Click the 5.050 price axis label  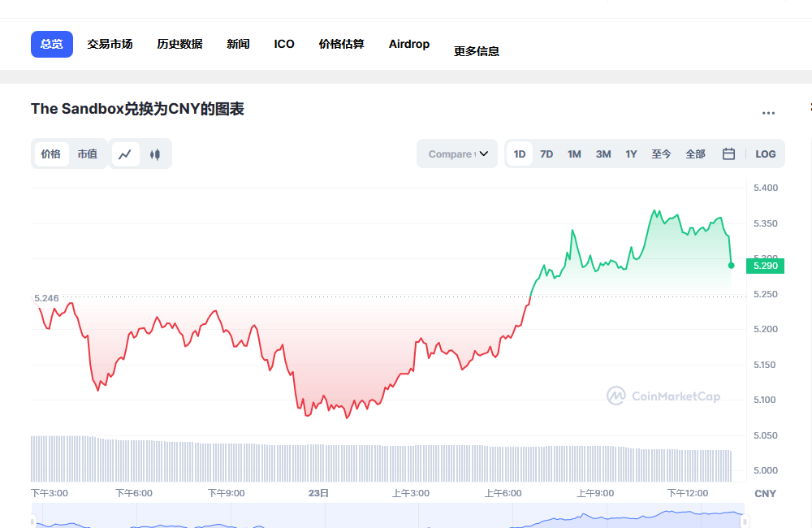(x=766, y=435)
